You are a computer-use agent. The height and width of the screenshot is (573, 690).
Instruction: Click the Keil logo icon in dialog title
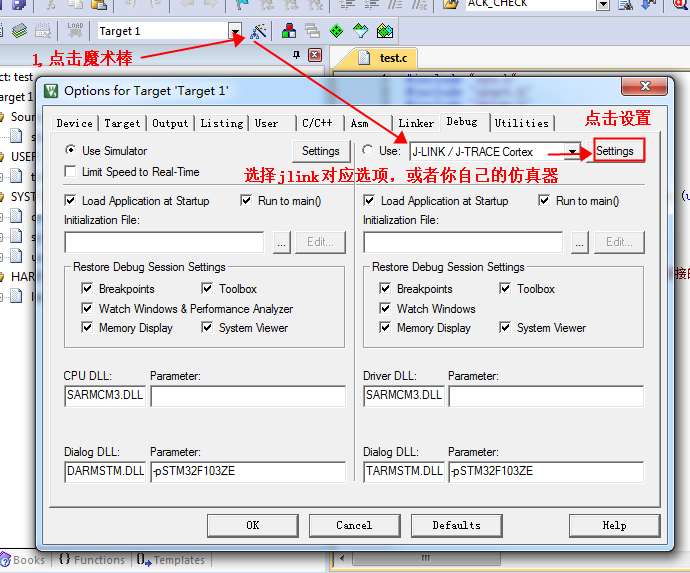51,91
